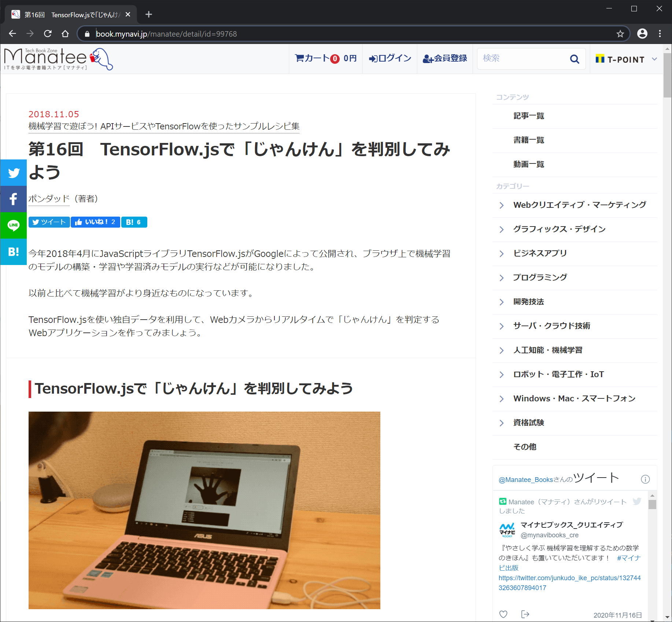Expand 人工知能・機械学習 category
672x622 pixels.
tap(575, 350)
